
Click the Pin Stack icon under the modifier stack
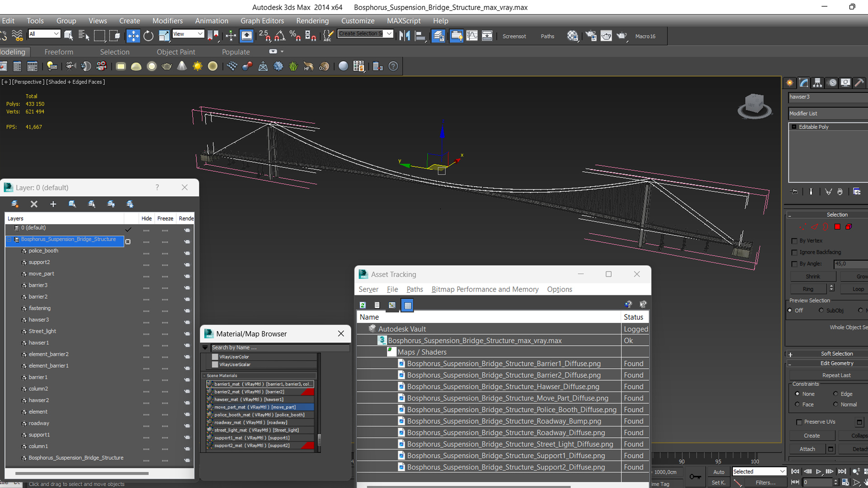(795, 192)
